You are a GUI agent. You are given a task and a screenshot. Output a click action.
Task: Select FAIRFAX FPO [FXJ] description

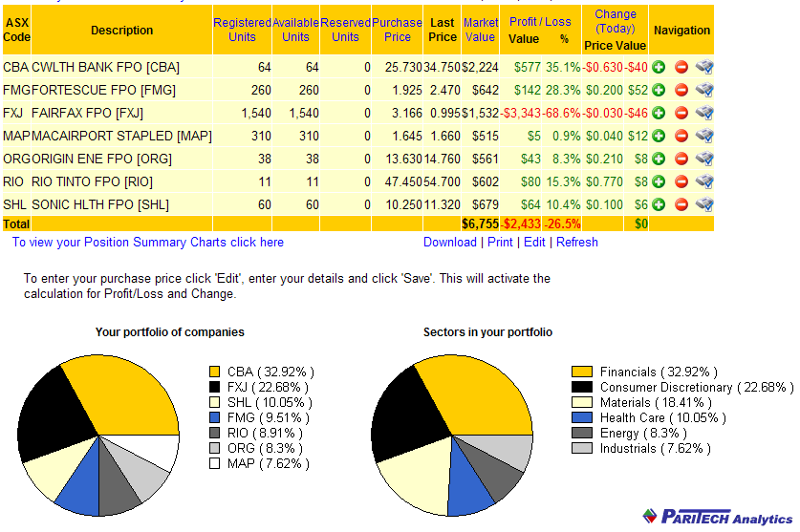point(87,113)
